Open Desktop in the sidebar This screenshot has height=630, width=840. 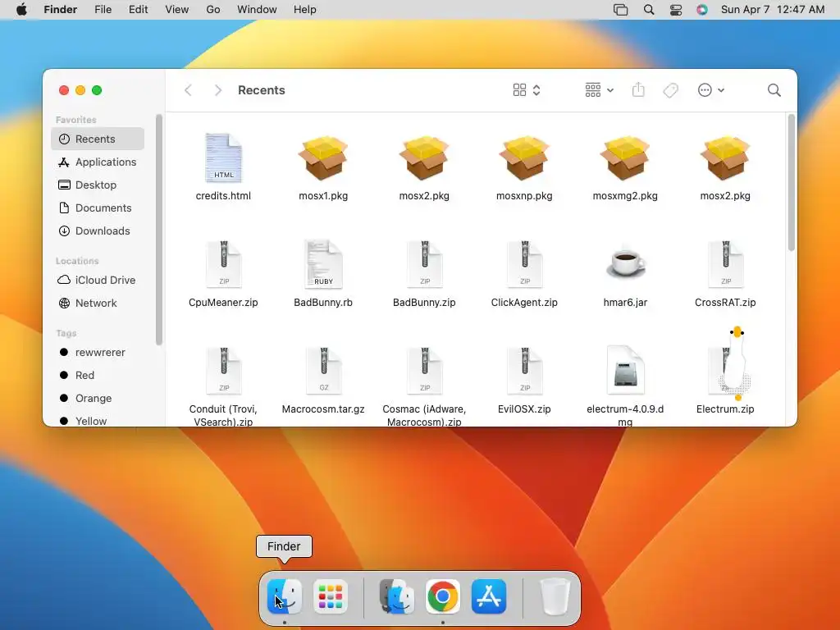click(x=98, y=185)
